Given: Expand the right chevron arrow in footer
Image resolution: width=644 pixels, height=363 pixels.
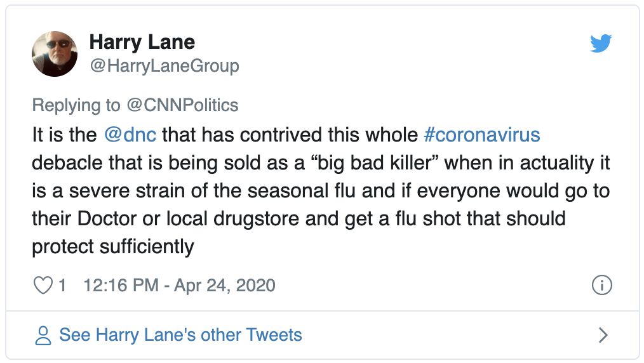Looking at the screenshot, I should click(603, 335).
